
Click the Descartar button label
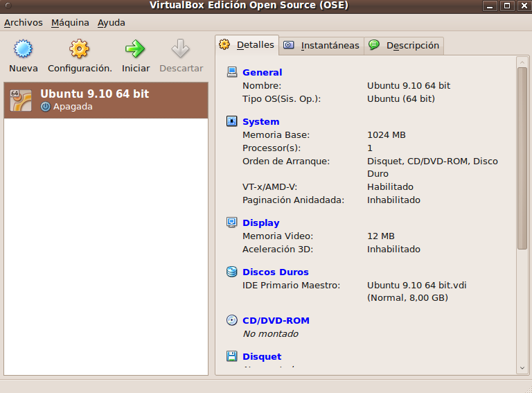181,68
